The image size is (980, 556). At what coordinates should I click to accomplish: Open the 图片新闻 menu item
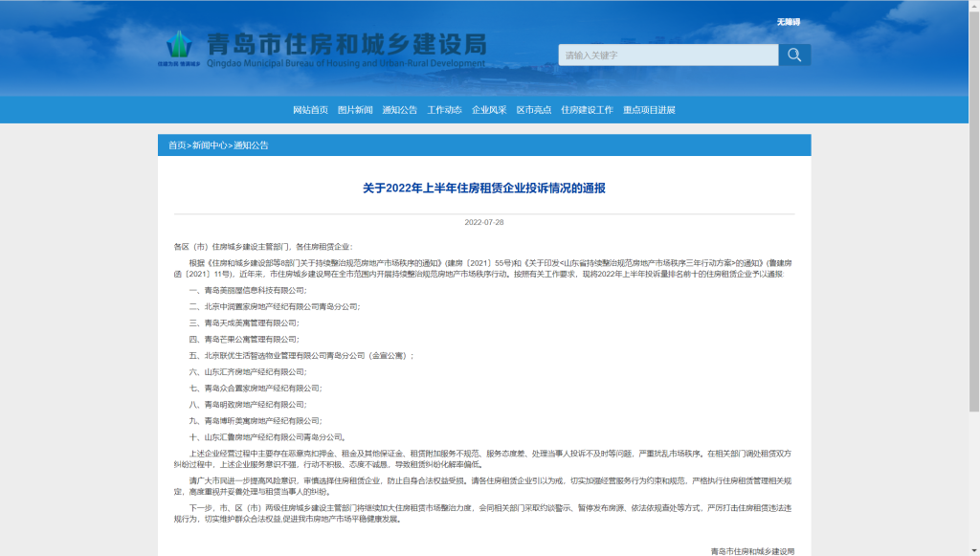(355, 110)
